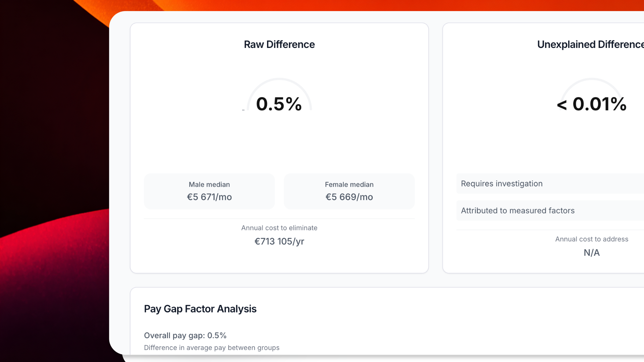644x362 pixels.
Task: Click the Overall pay gap: 0.5% line
Action: [x=185, y=336]
